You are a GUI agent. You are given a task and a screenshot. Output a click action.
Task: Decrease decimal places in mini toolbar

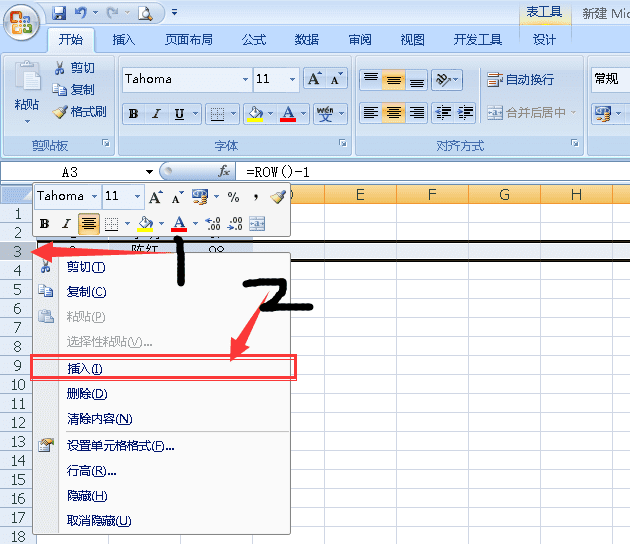pyautogui.click(x=235, y=224)
